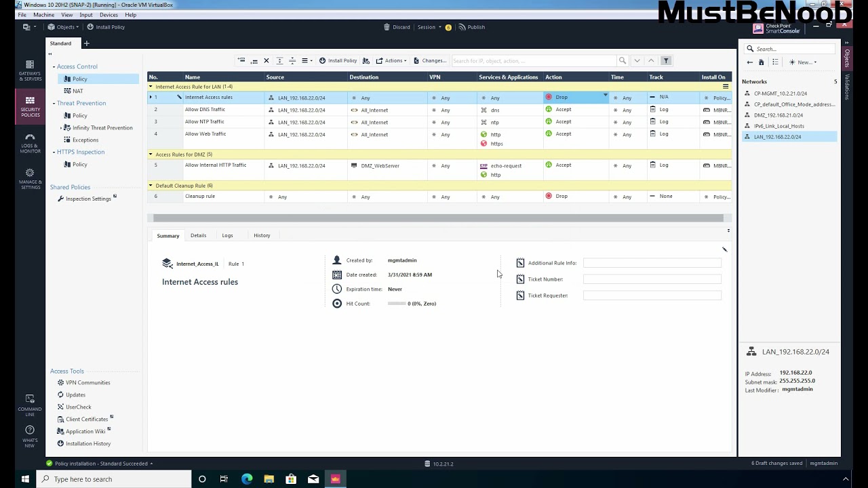
Task: Click Changes button
Action: coord(430,60)
